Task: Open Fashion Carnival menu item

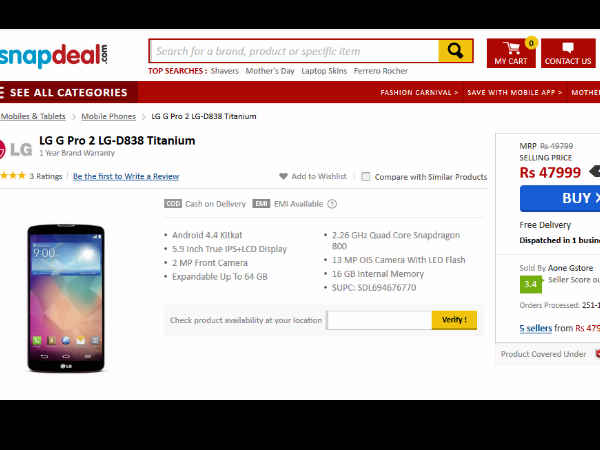Action: click(419, 93)
